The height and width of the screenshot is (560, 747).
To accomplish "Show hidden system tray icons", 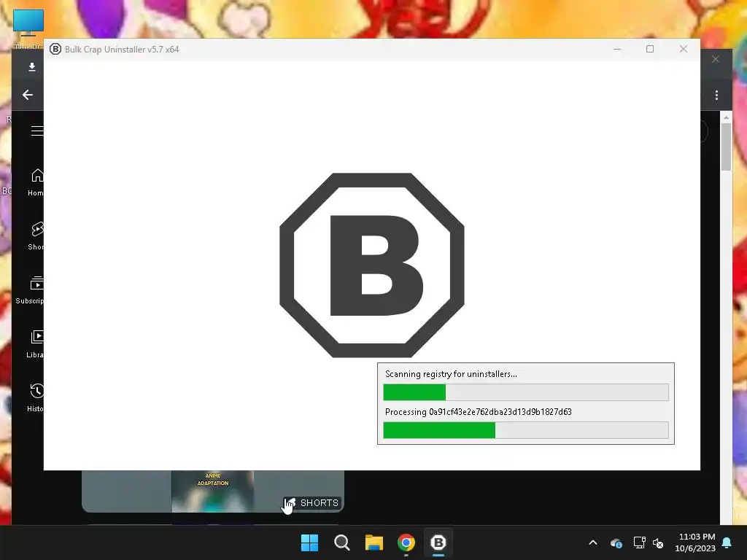I will pyautogui.click(x=593, y=542).
